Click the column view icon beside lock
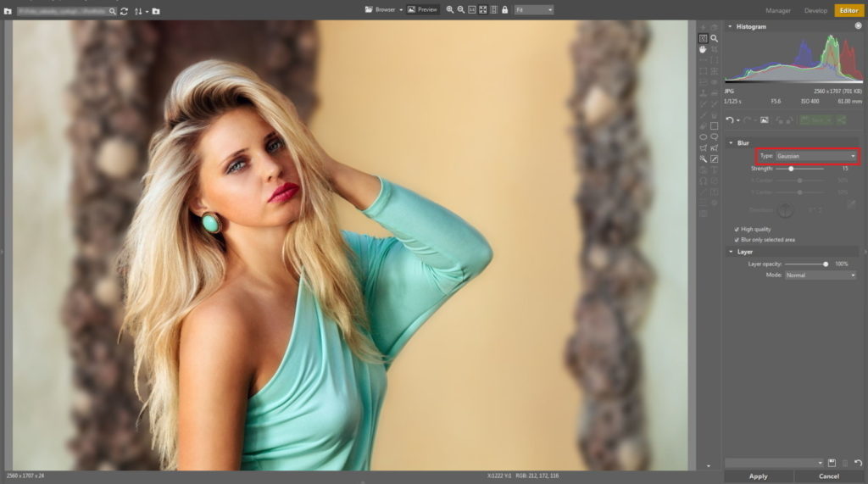868x484 pixels. [x=494, y=10]
